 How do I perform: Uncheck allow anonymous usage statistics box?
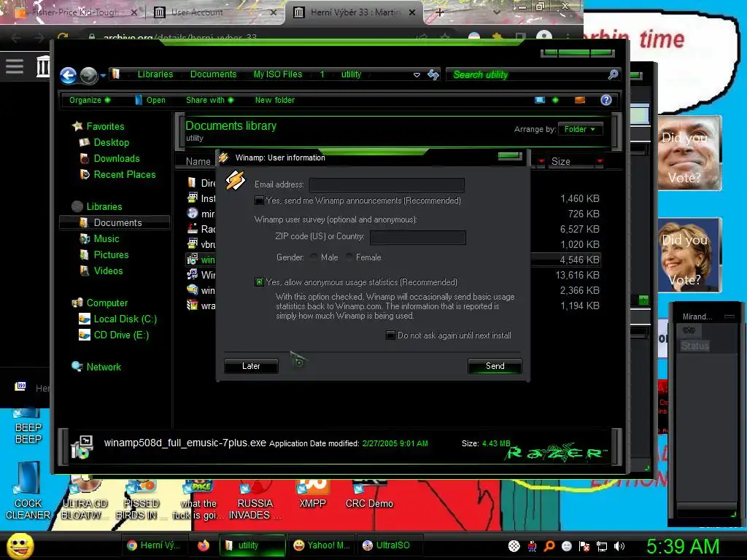click(x=259, y=282)
